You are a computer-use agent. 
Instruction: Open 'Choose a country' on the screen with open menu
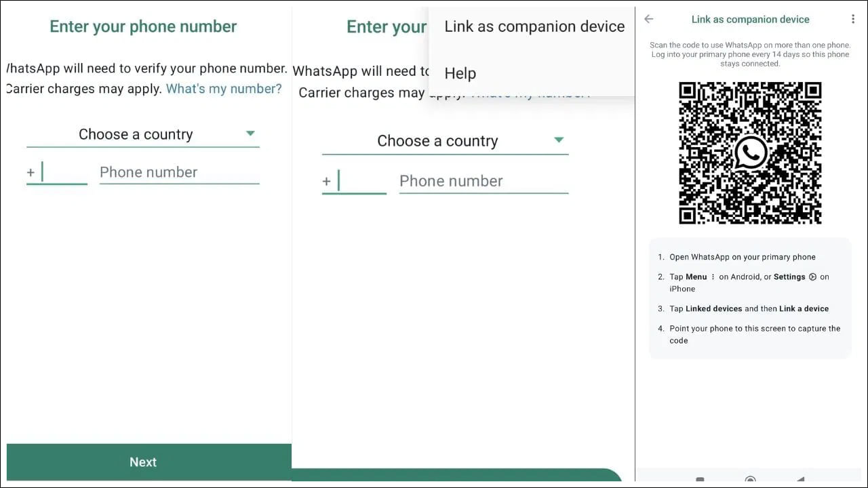445,141
